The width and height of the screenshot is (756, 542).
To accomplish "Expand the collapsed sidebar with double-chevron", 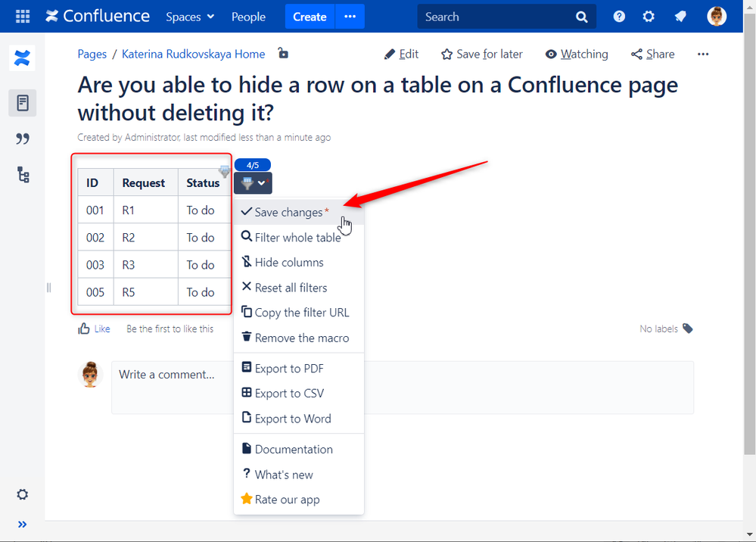I will point(22,524).
